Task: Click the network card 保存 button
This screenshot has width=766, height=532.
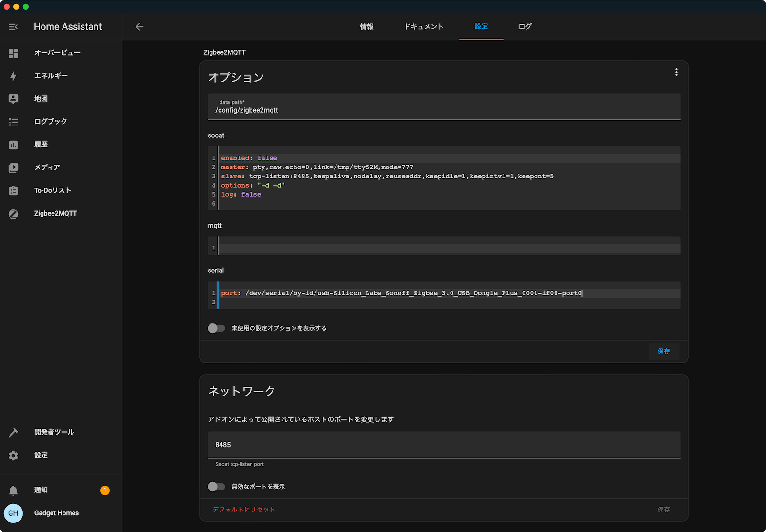Action: point(663,510)
